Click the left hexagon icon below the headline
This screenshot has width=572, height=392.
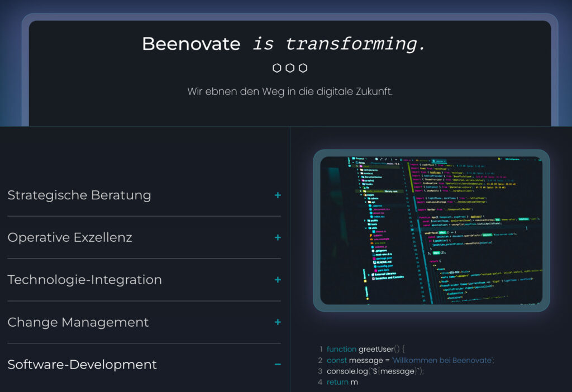(x=277, y=67)
